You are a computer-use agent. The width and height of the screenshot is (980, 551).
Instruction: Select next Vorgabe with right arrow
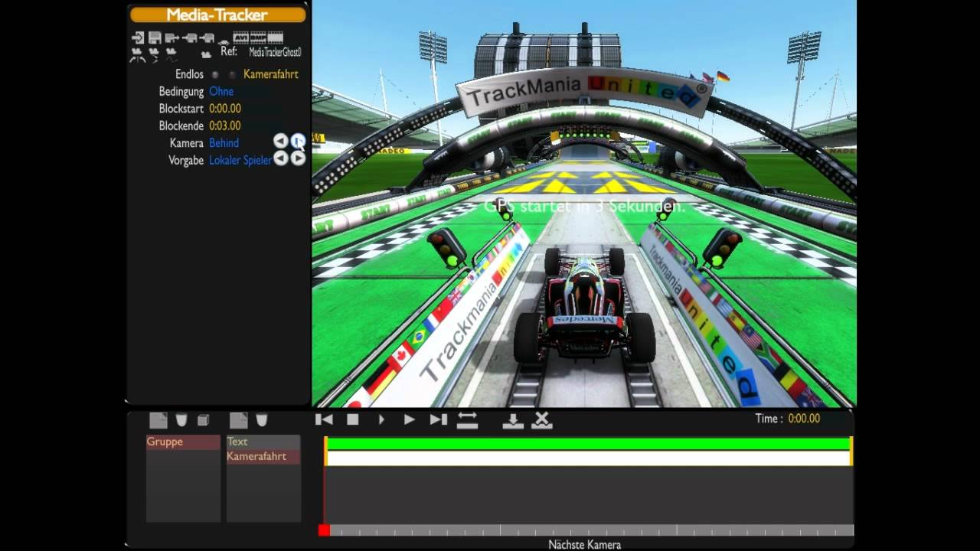click(x=298, y=158)
